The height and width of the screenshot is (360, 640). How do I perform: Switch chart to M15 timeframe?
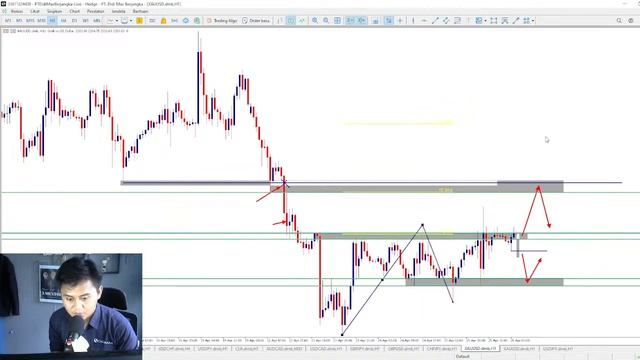[30, 20]
